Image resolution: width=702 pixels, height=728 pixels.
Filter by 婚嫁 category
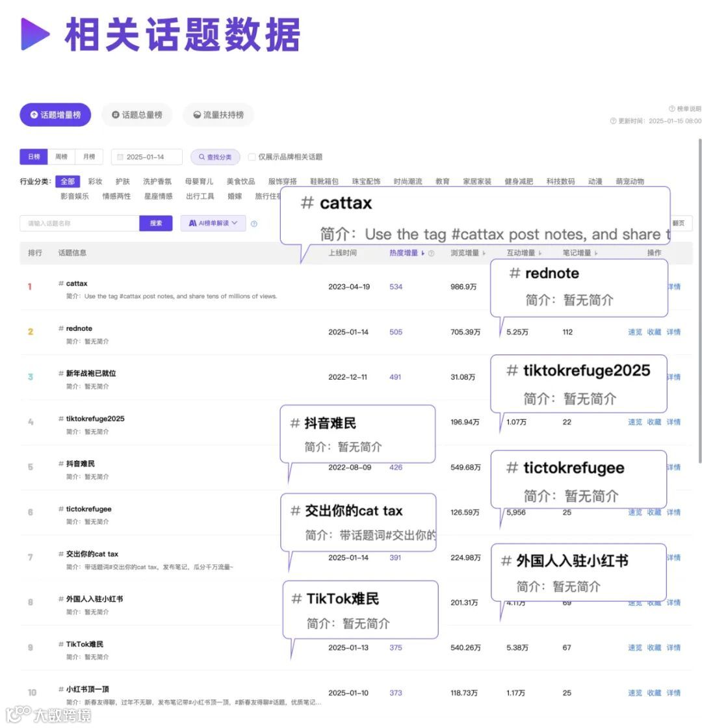click(x=235, y=196)
